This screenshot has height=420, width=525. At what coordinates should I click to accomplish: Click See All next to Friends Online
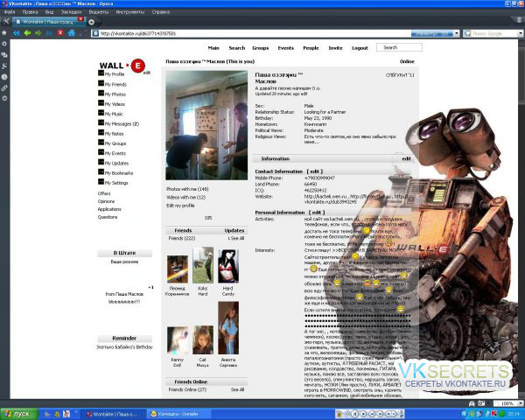coord(237,390)
